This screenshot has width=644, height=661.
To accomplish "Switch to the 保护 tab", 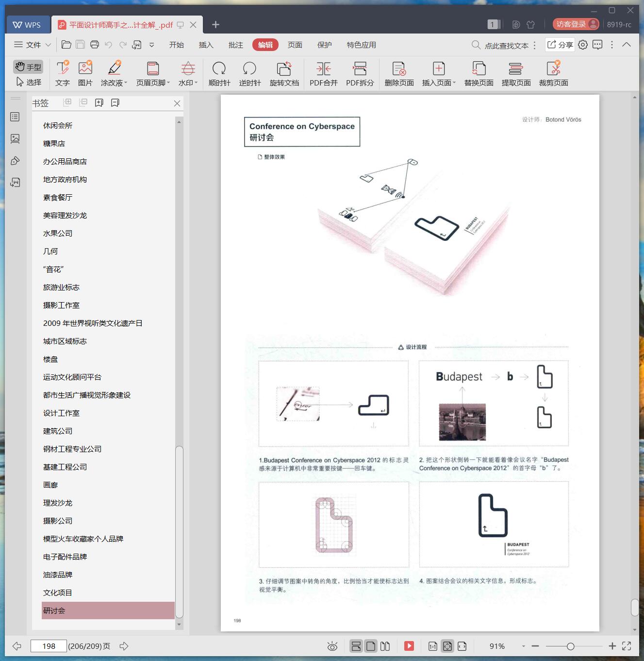I will [x=324, y=45].
